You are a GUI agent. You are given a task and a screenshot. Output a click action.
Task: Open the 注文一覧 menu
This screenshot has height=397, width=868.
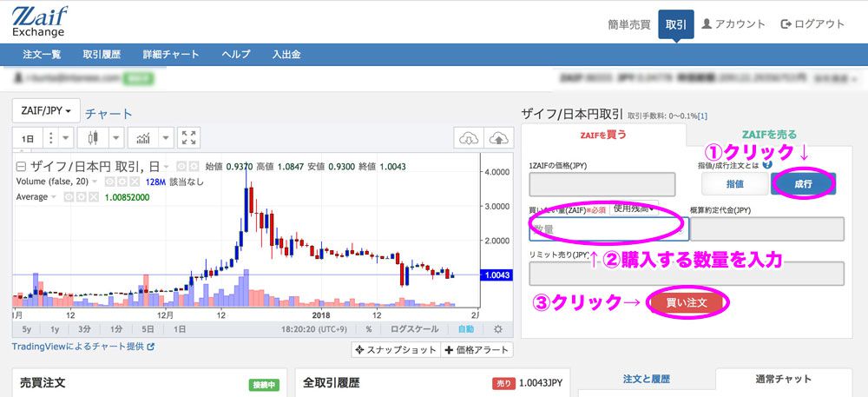click(42, 54)
